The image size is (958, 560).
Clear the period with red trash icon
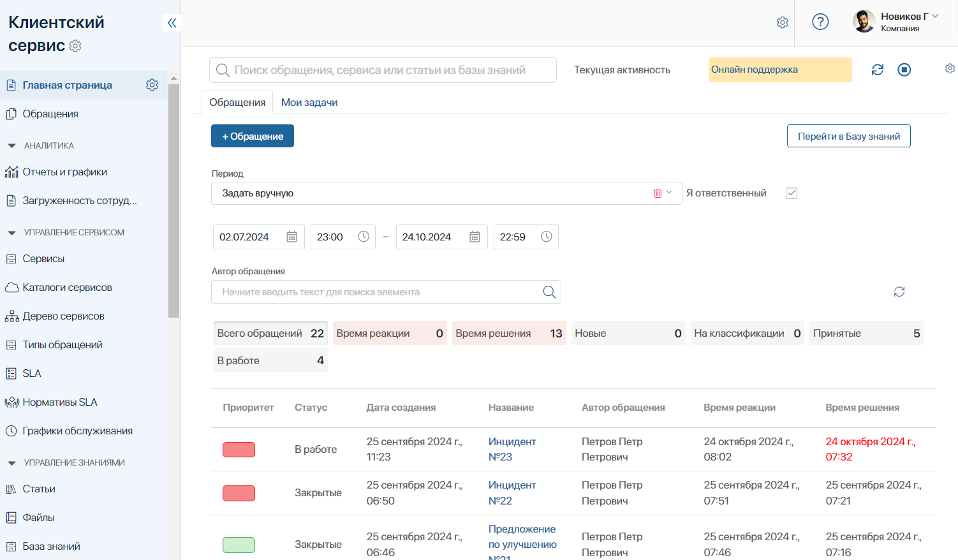658,193
